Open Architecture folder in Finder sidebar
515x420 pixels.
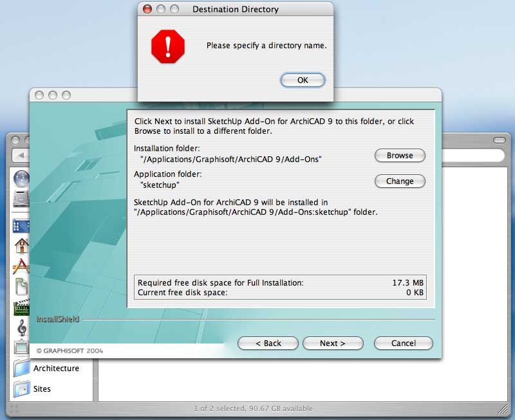(x=46, y=368)
